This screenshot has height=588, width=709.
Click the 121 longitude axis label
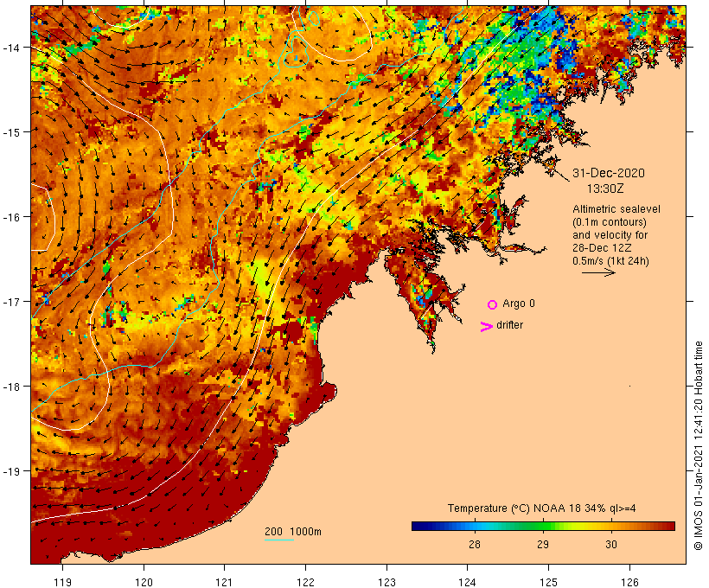[225, 582]
